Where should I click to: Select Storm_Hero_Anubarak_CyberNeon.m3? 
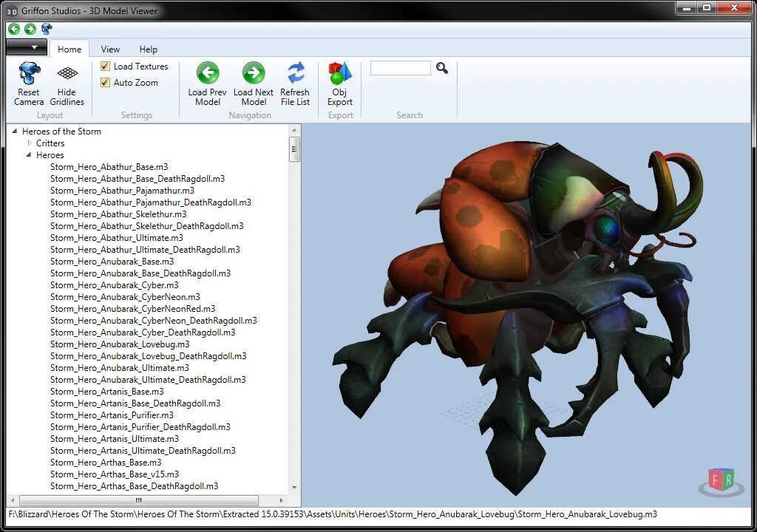point(125,297)
